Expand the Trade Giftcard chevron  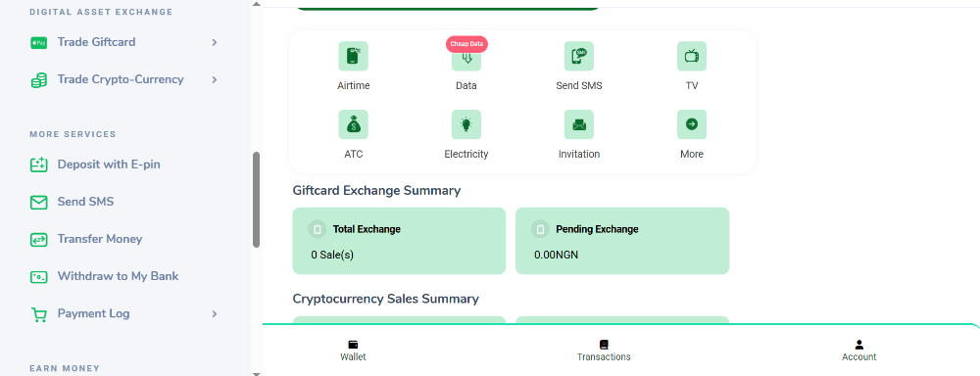215,42
